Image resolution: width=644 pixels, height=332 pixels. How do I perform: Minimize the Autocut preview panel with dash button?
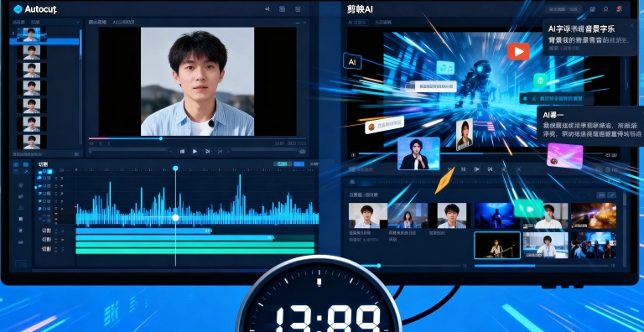coord(298,22)
